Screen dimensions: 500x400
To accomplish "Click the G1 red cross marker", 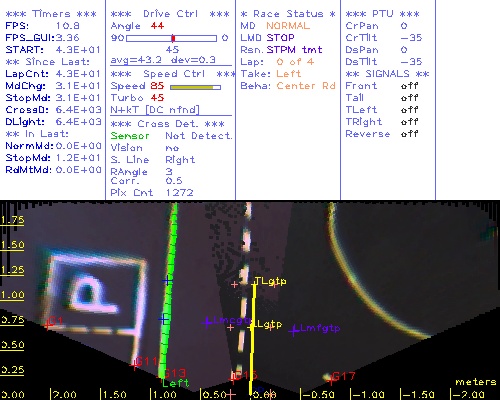I will [x=48, y=325].
